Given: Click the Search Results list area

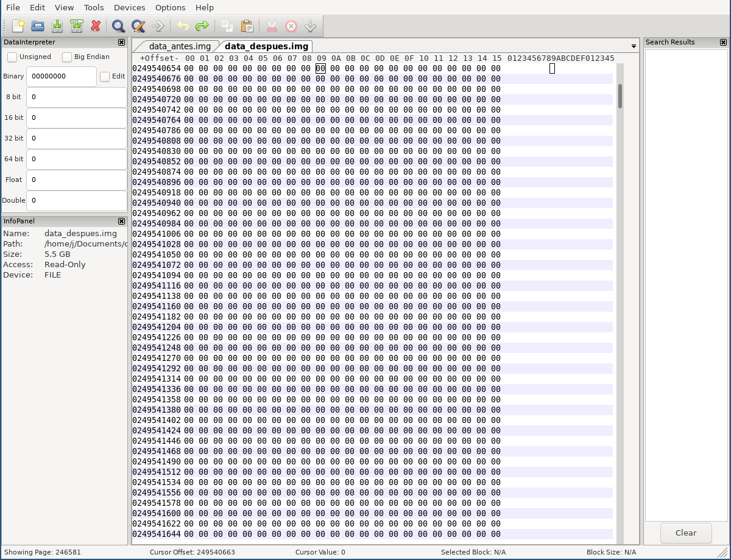Looking at the screenshot, I should click(686, 284).
